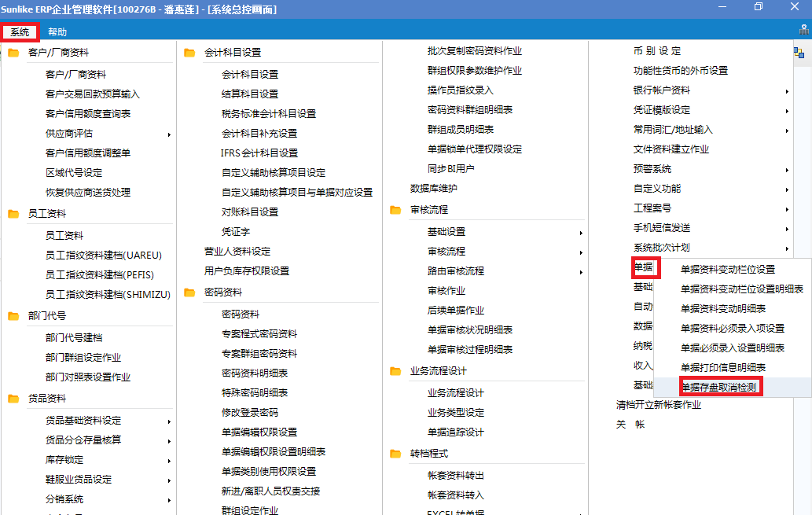Click the 密码资料 folder icon

point(189,292)
